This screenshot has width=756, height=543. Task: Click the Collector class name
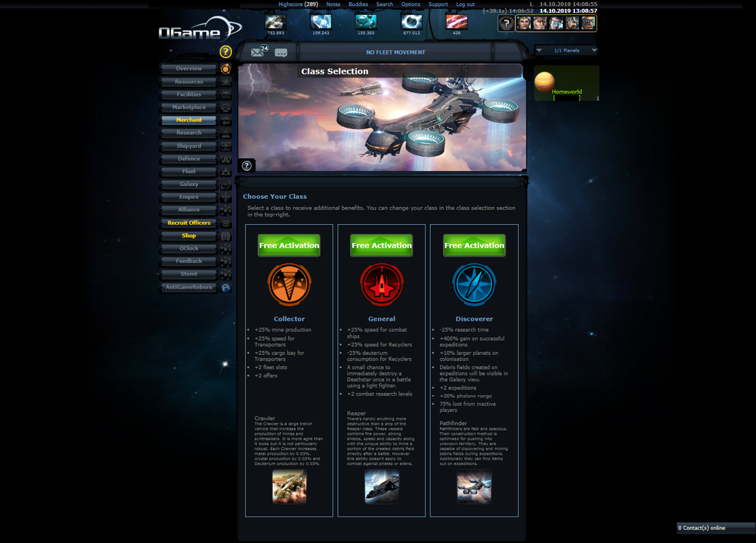click(289, 319)
